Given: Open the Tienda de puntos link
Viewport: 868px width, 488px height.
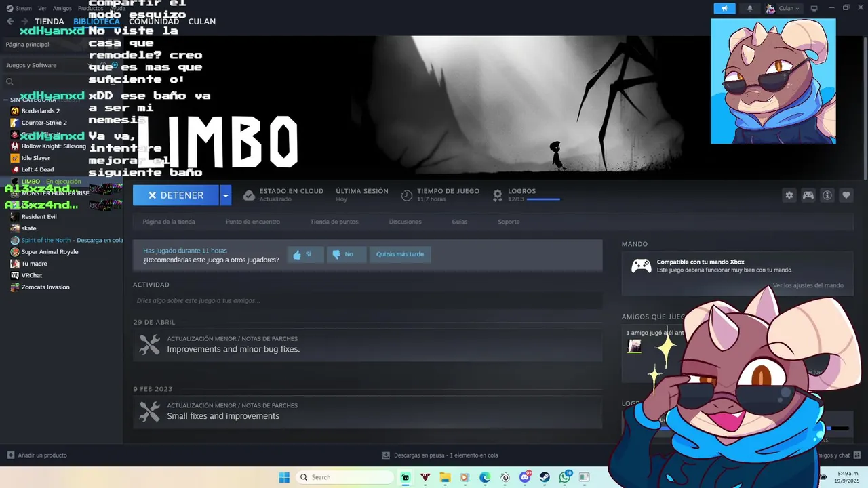Looking at the screenshot, I should [334, 222].
